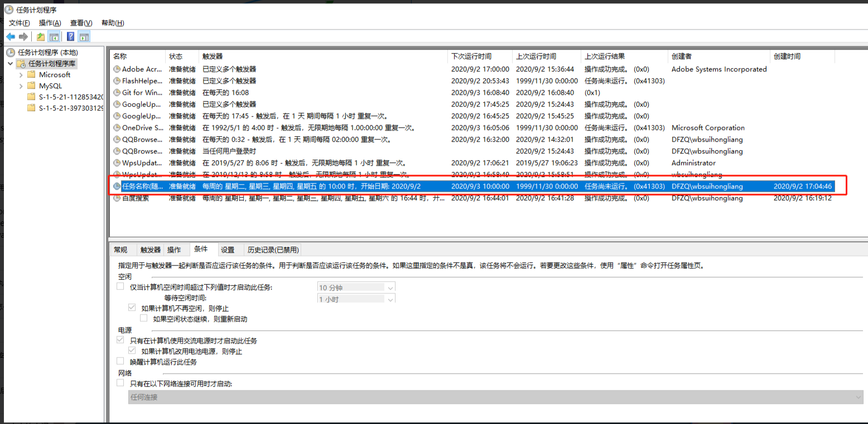The height and width of the screenshot is (424, 868).
Task: Sort tasks by 名称 column header
Action: click(120, 56)
